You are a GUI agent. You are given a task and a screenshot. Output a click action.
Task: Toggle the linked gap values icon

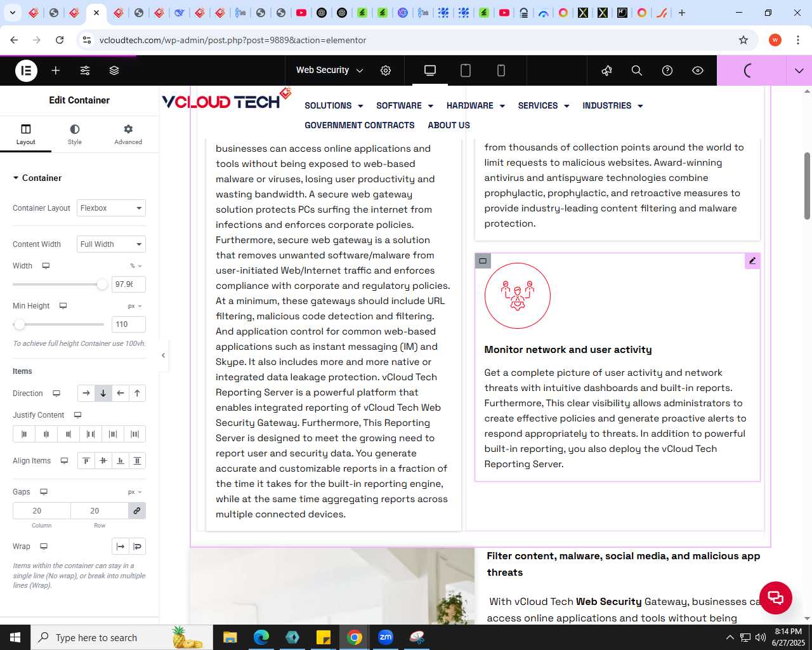(x=137, y=511)
